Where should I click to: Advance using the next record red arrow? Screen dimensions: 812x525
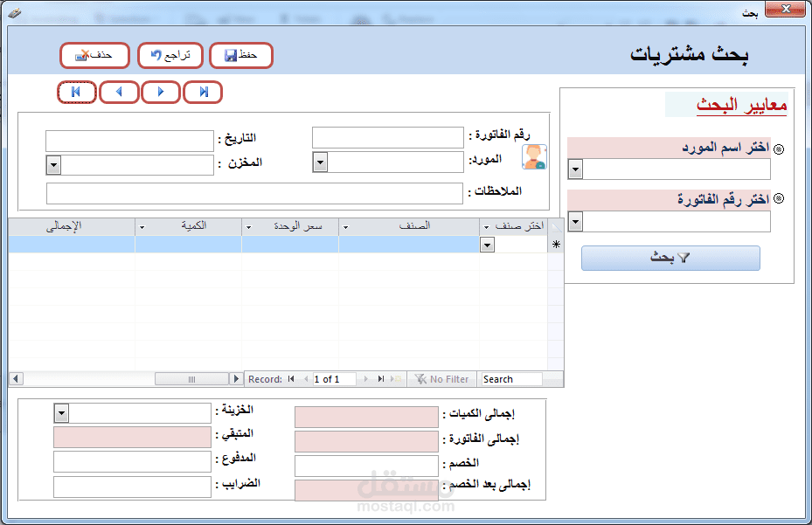161,92
